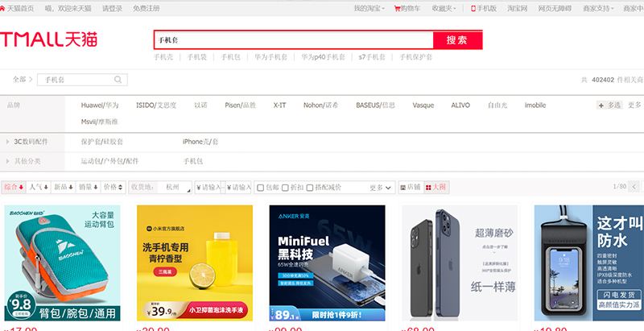644x331 pixels.
Task: Click the TMALL 天猫 logo
Action: [48, 39]
